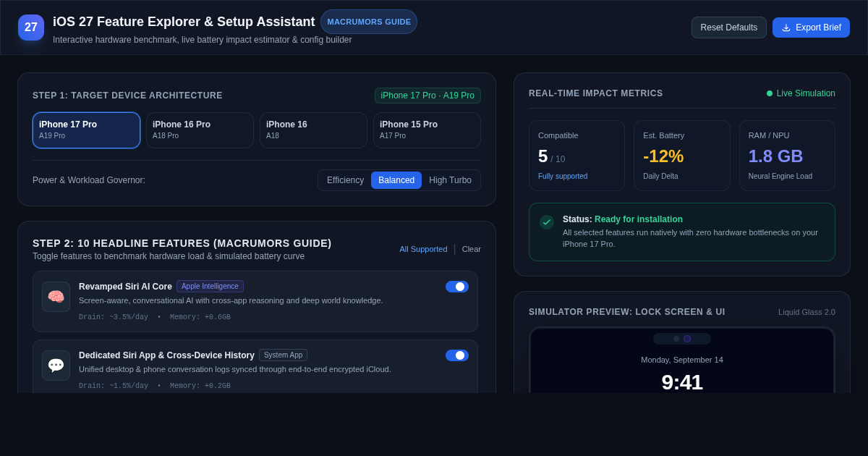Pick the iPhone 16 A18 device
Image resolution: width=868 pixels, height=456 pixels.
pos(313,130)
